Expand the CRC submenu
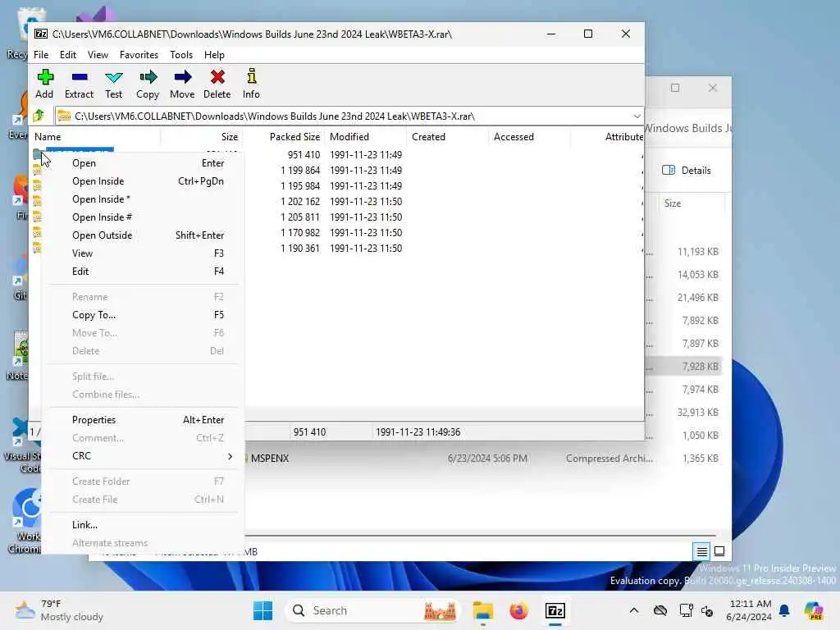This screenshot has height=630, width=840. point(143,456)
